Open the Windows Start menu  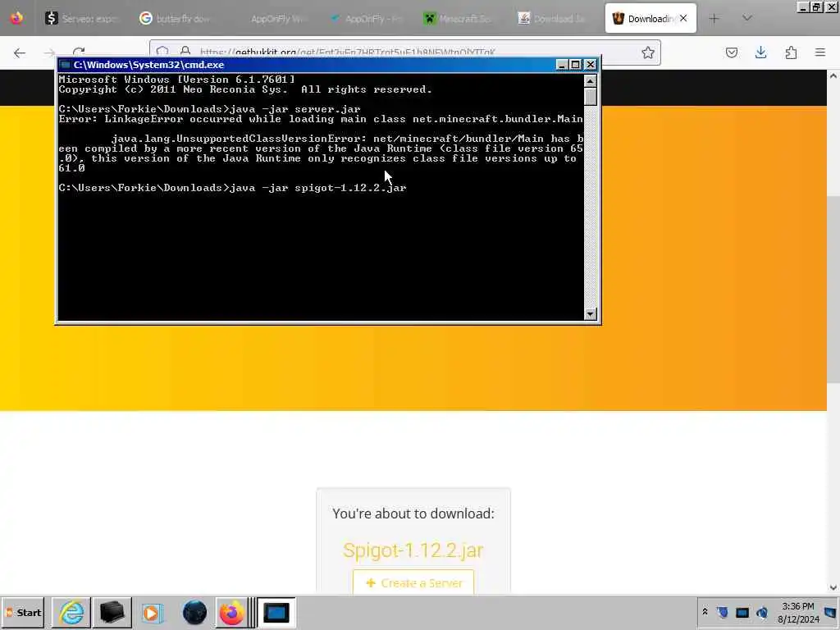pyautogui.click(x=23, y=612)
